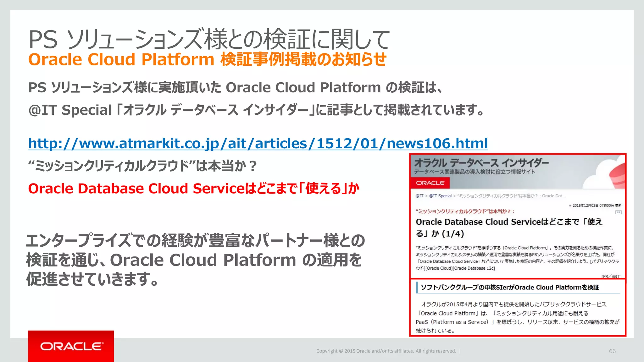This screenshot has height=362, width=644.
Task: Click the article headline 'Oracle Database Cloud Serviceはどこまで'
Action: point(509,228)
